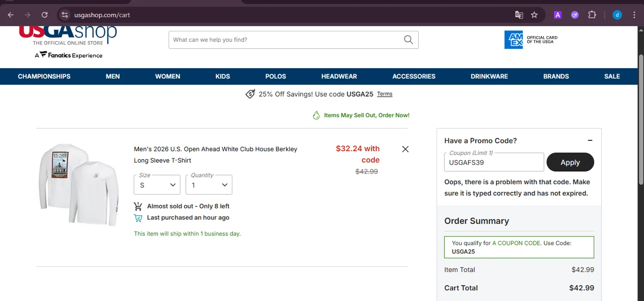This screenshot has width=644, height=301.
Task: Click the Apply promo code button
Action: 570,162
